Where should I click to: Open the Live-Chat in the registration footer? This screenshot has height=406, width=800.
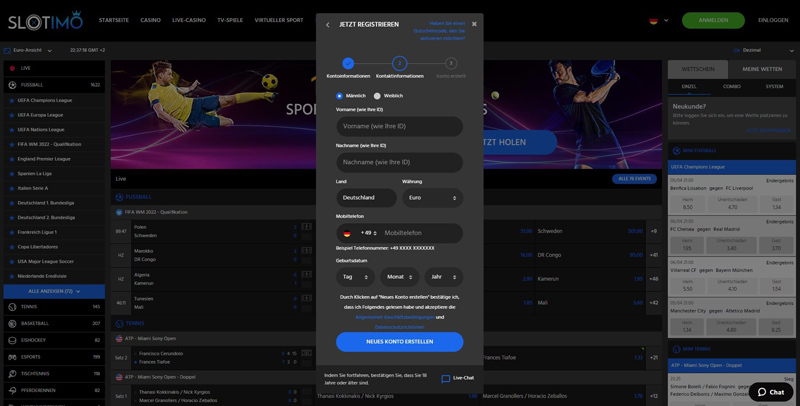(x=458, y=378)
